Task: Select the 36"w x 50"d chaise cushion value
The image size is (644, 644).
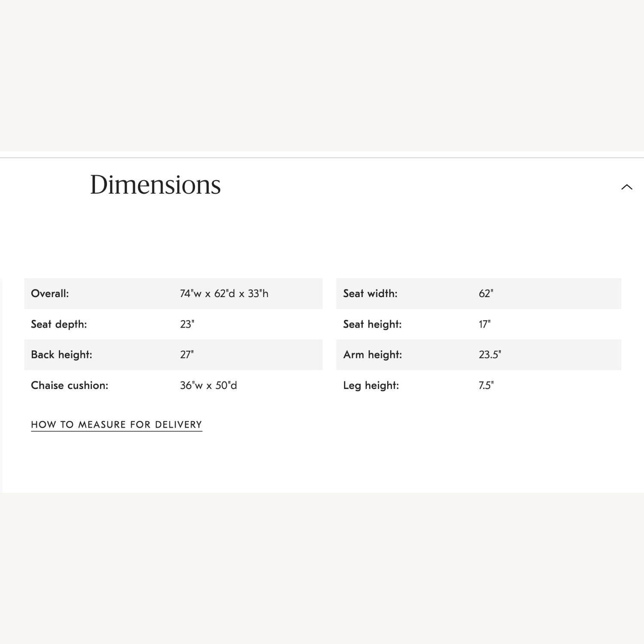Action: (208, 386)
